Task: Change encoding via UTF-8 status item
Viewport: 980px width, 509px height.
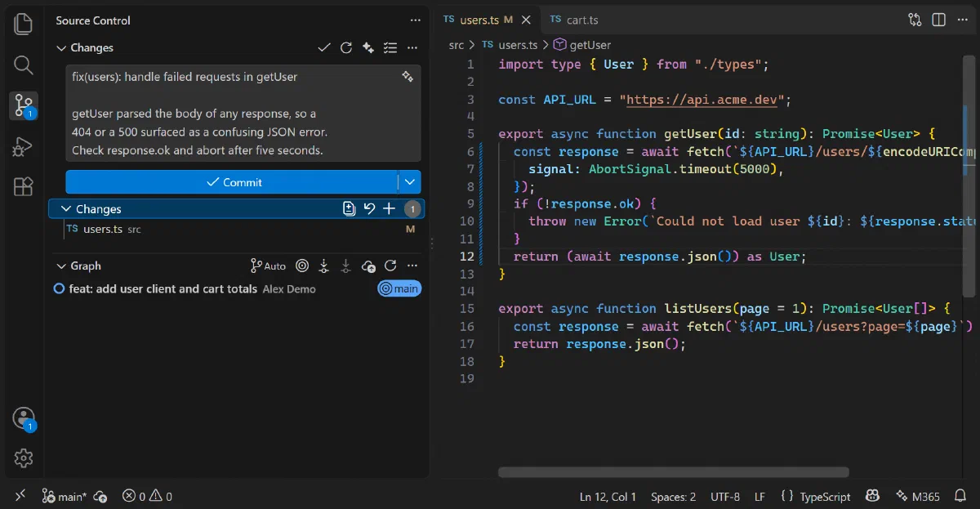Action: [725, 496]
